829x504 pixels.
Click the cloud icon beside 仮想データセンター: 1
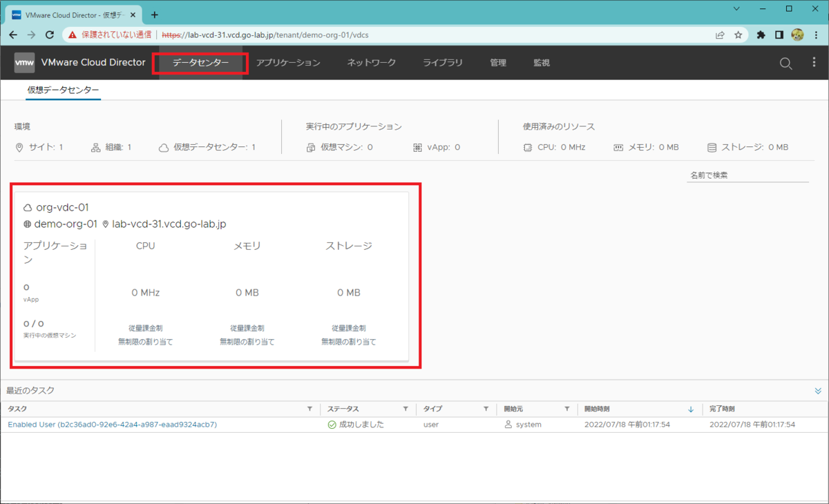click(x=164, y=147)
